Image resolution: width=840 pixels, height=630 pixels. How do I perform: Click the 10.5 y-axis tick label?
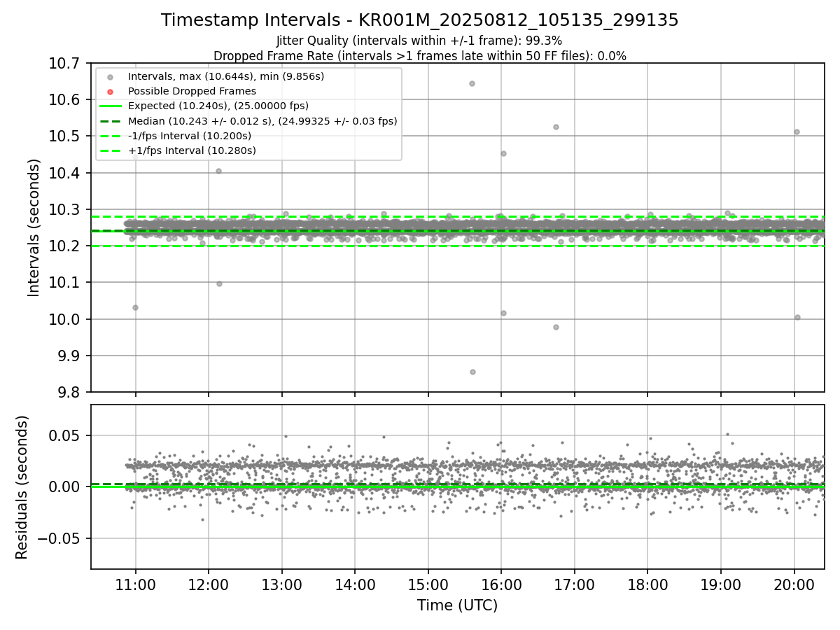pyautogui.click(x=64, y=136)
